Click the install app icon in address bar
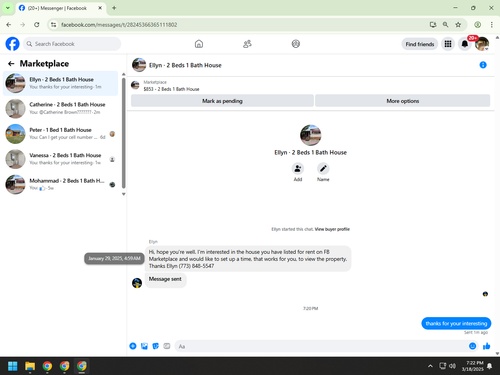This screenshot has height=375, width=500. pos(433,25)
